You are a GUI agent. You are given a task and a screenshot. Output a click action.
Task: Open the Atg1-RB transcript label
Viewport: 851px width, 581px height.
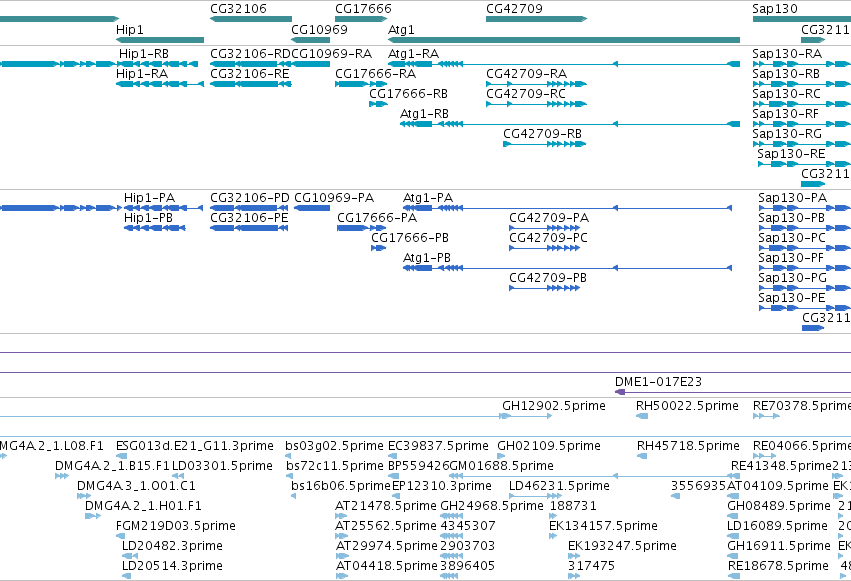tap(424, 114)
